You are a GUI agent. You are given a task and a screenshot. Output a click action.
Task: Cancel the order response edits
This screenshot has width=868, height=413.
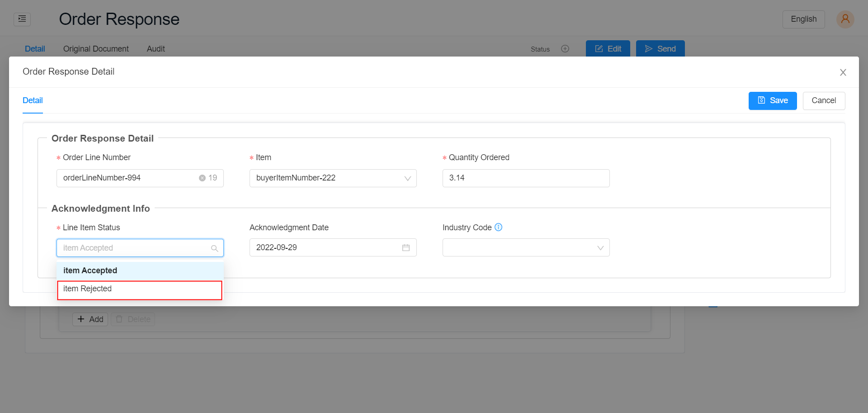(824, 100)
